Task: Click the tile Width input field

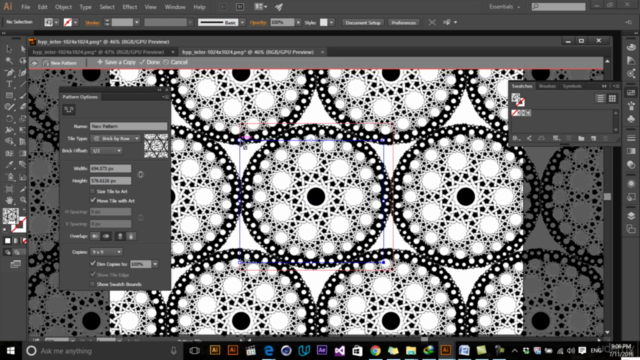Action: click(111, 168)
